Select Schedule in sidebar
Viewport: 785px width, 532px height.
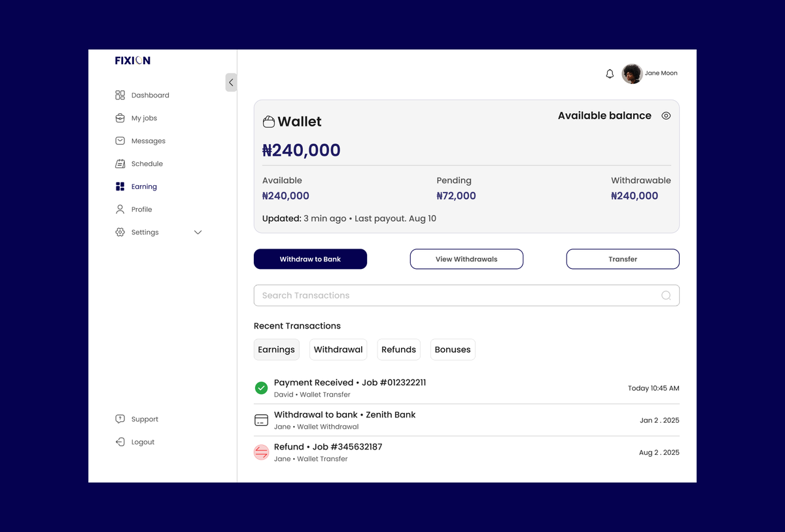(x=147, y=164)
